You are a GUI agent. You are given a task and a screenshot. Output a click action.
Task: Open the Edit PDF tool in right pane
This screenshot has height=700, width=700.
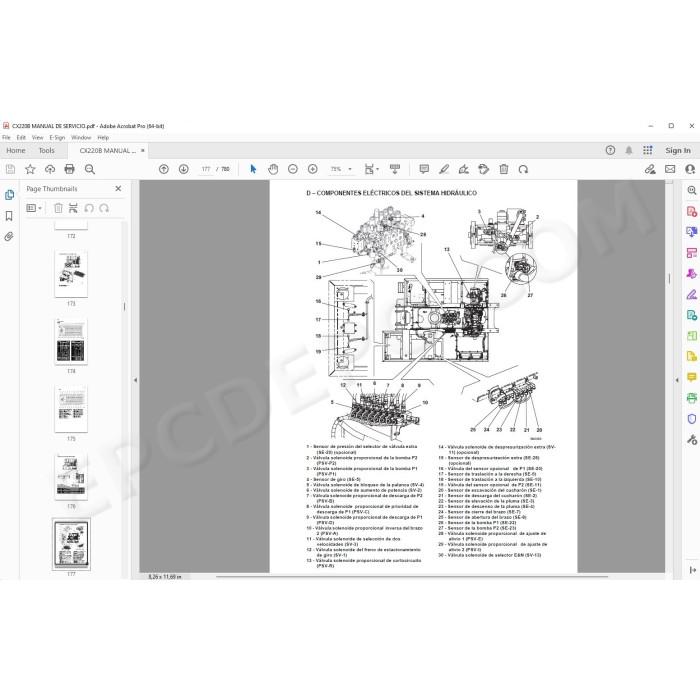tap(692, 253)
